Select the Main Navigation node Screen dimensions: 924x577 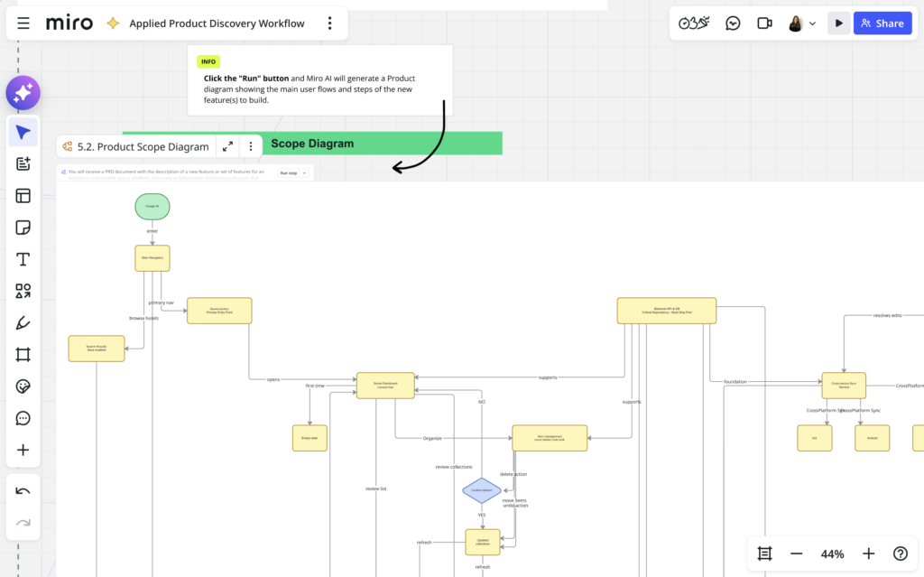click(152, 258)
